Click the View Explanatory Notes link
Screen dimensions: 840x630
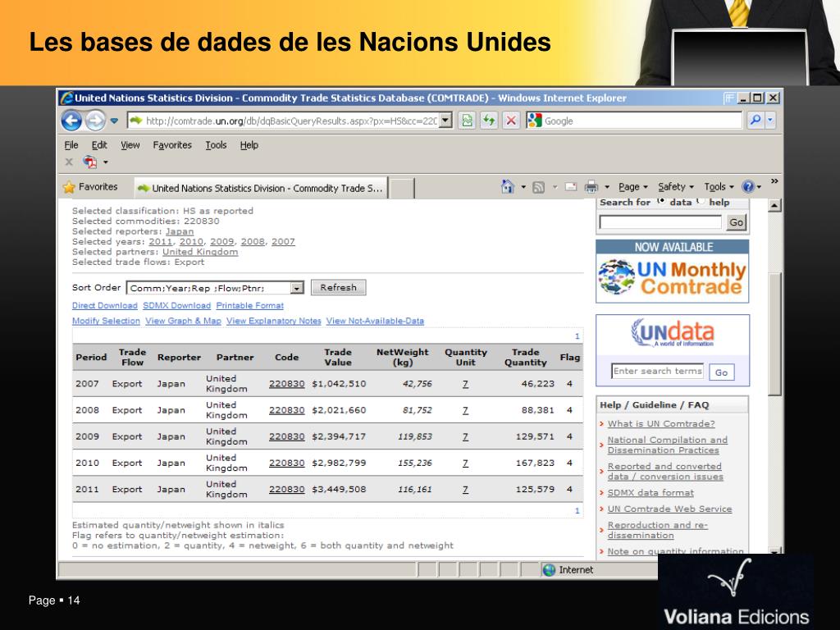(x=274, y=321)
